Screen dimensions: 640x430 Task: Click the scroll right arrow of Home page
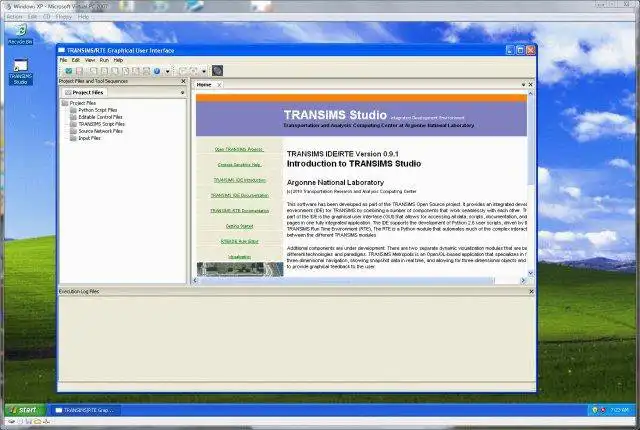coord(522,281)
